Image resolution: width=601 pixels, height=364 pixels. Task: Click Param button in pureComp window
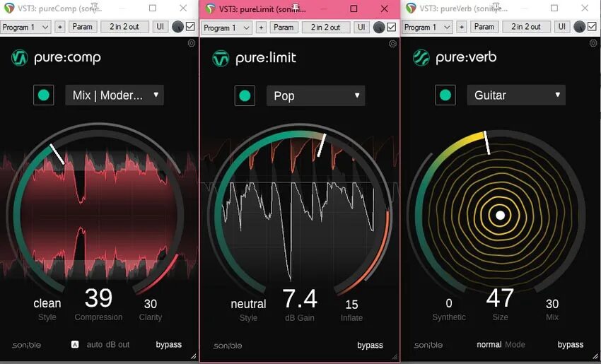point(83,27)
